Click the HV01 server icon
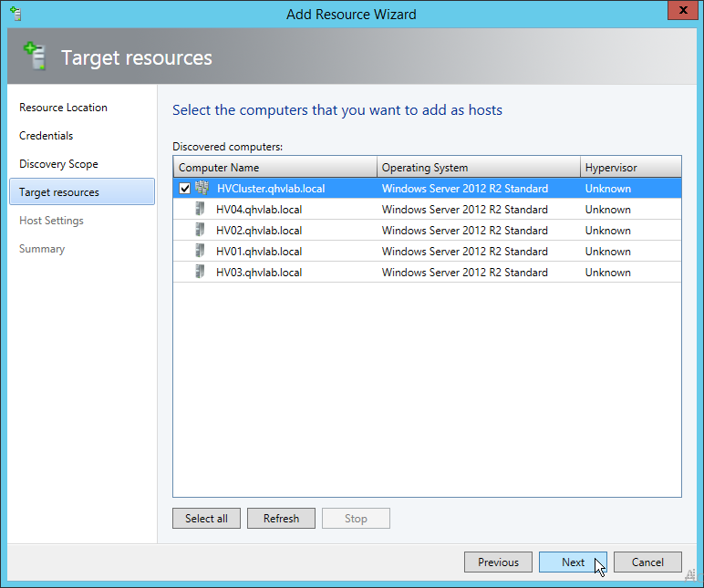The height and width of the screenshot is (588, 704). (200, 252)
